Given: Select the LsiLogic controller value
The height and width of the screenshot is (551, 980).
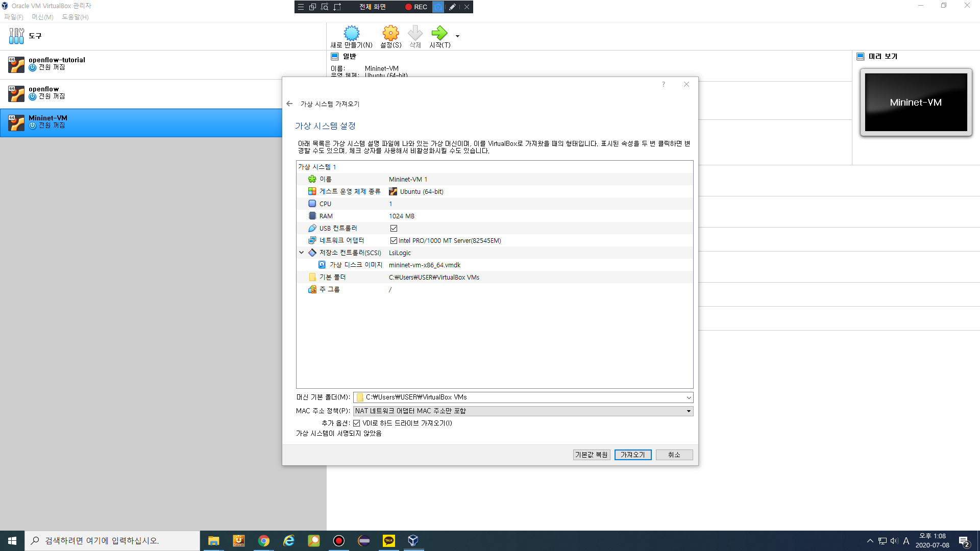Looking at the screenshot, I should 400,253.
